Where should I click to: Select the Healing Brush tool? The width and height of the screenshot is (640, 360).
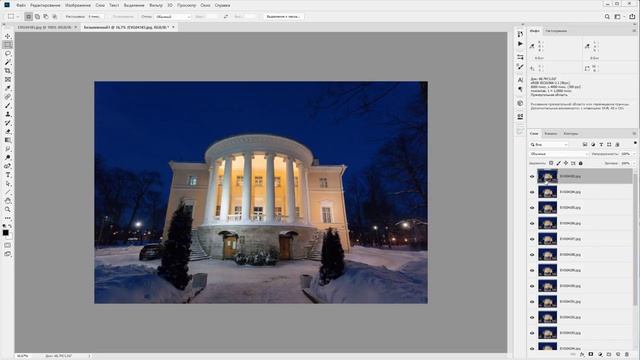click(8, 97)
